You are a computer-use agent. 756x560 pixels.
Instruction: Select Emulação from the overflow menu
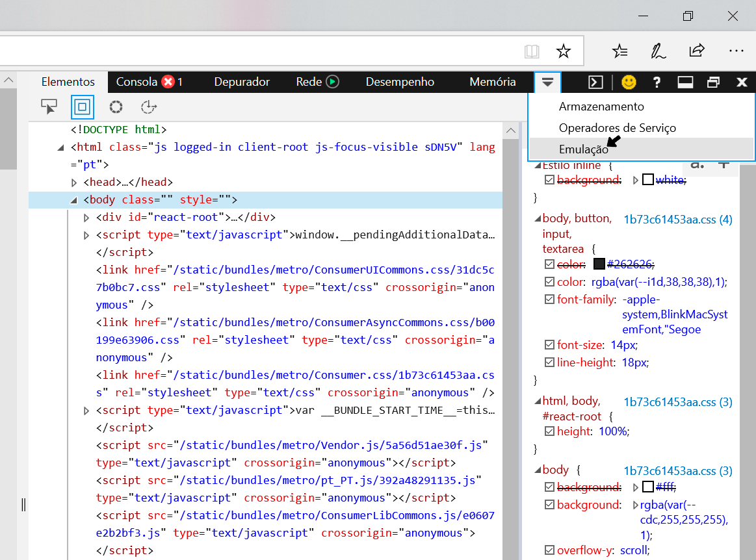(x=641, y=149)
